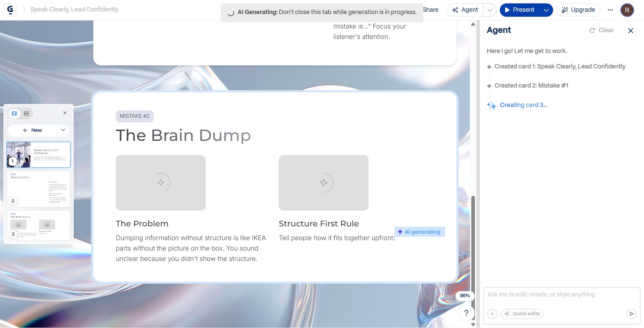Clear the Agent conversation
644x328 pixels.
coord(602,30)
